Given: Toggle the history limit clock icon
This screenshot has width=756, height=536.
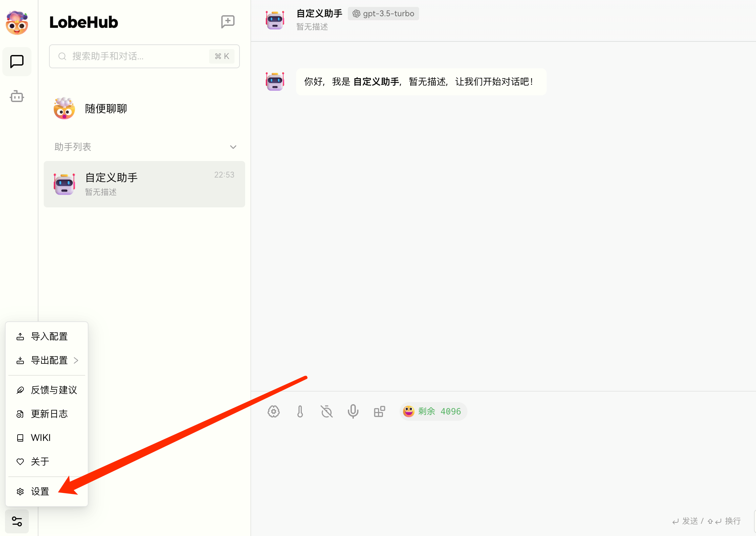Looking at the screenshot, I should (327, 411).
